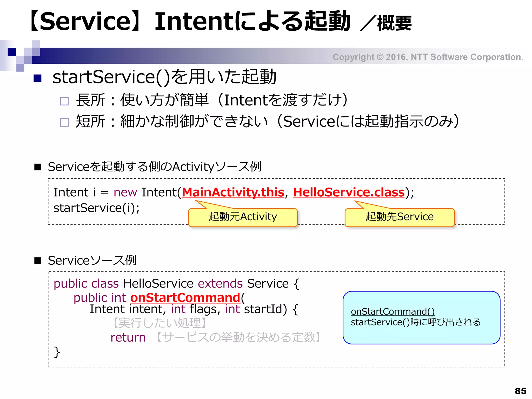Image resolution: width=532 pixels, height=399 pixels.
Task: Click the bullet line '長所：使い方が簡単'
Action: 142,100
